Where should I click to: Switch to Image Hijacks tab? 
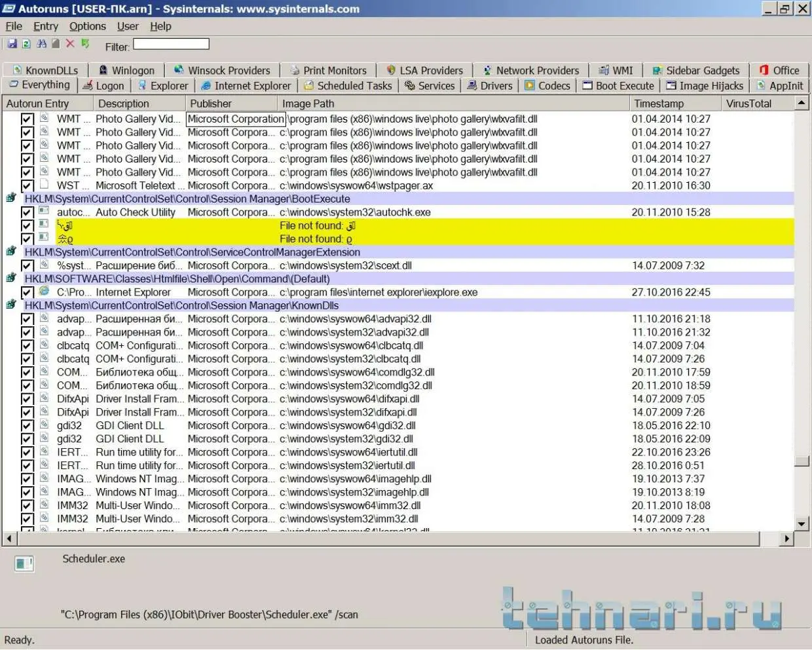pyautogui.click(x=705, y=86)
